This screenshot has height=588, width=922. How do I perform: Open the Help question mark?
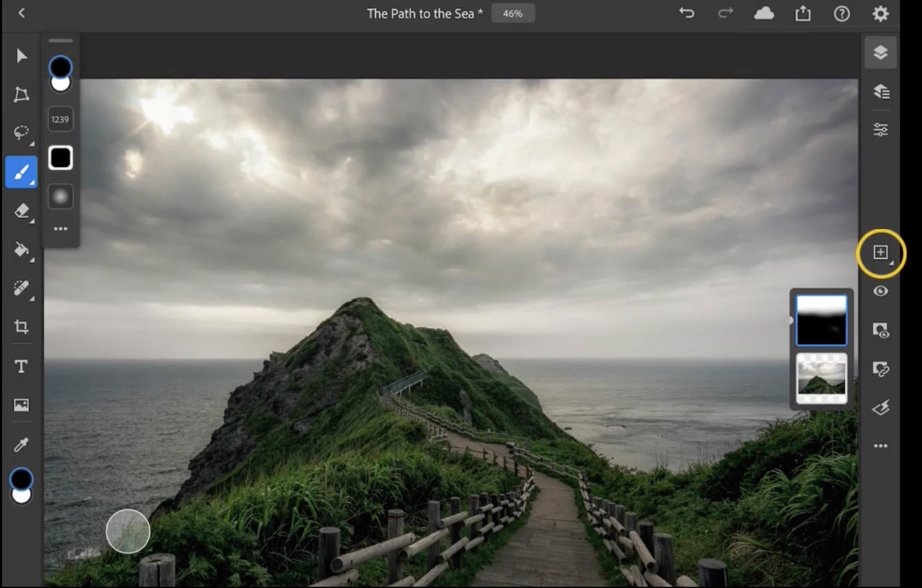(x=842, y=13)
